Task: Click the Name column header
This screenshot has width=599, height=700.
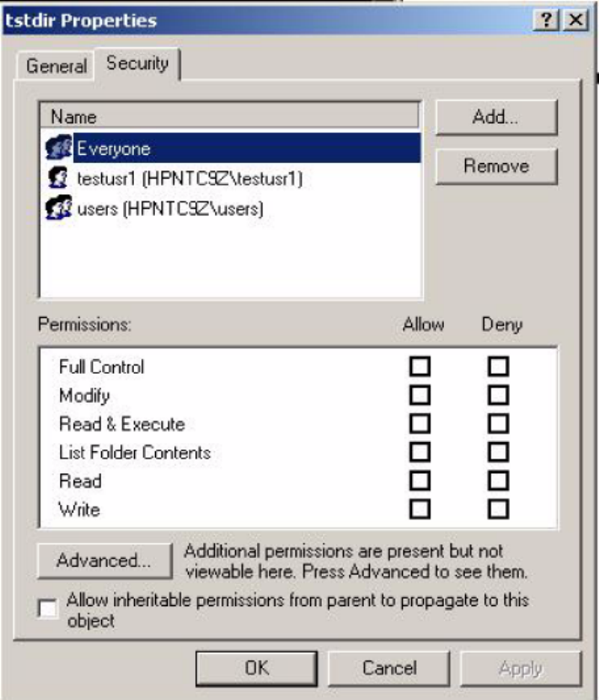Action: point(228,117)
